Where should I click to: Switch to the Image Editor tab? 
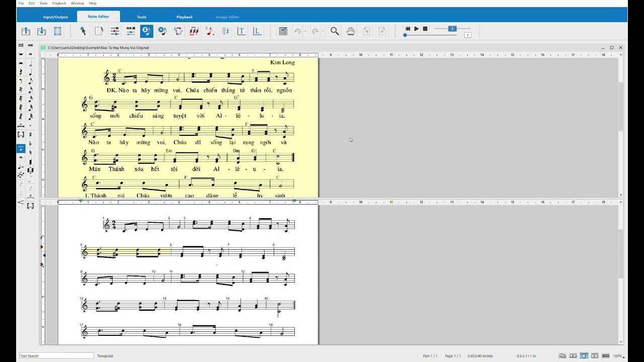coord(227,17)
